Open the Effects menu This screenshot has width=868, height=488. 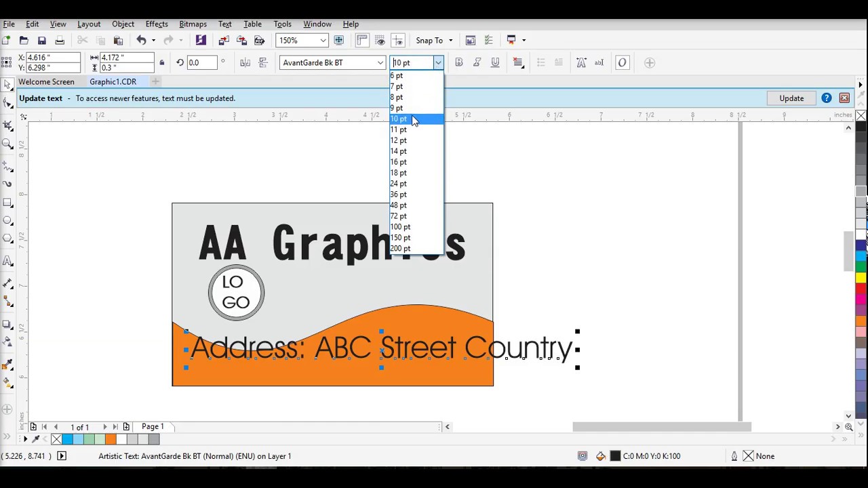(157, 24)
